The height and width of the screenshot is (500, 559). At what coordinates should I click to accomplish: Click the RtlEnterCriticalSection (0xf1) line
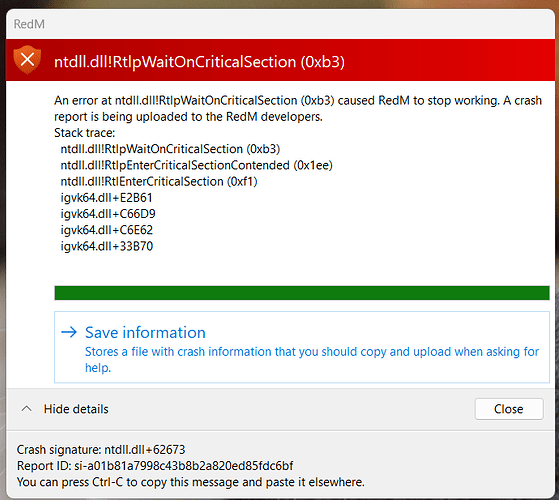[x=159, y=181]
